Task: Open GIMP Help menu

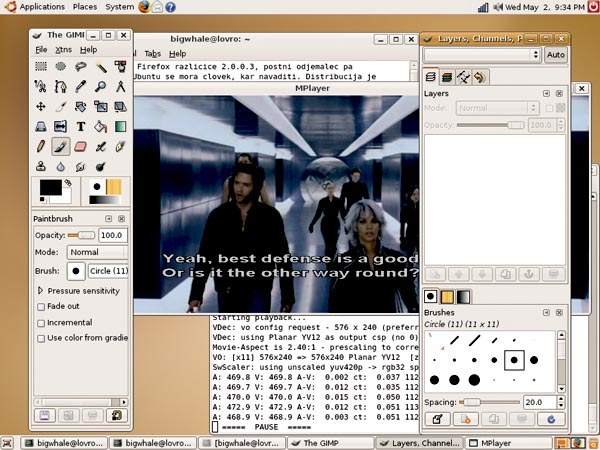Action: click(88, 50)
